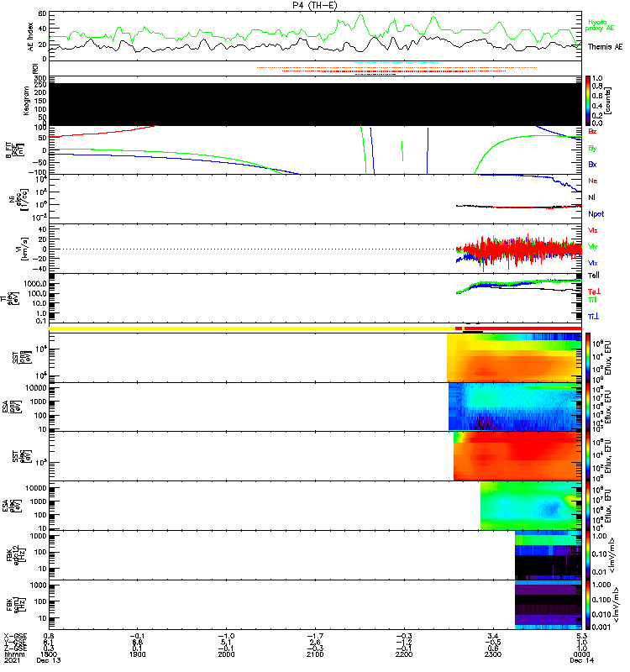Click the Dec 14 date label
This screenshot has width=630, height=672.
(581, 660)
